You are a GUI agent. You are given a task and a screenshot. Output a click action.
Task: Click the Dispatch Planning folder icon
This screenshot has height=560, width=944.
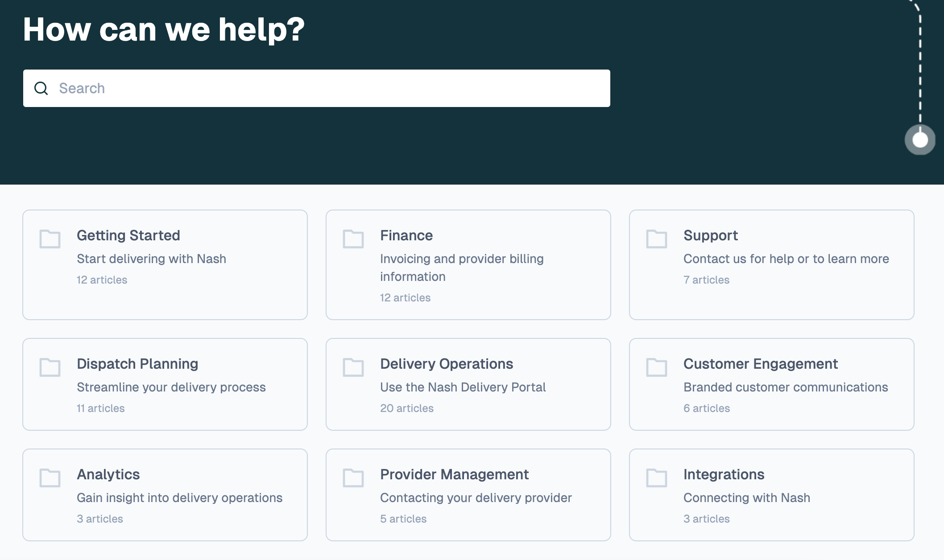[50, 367]
